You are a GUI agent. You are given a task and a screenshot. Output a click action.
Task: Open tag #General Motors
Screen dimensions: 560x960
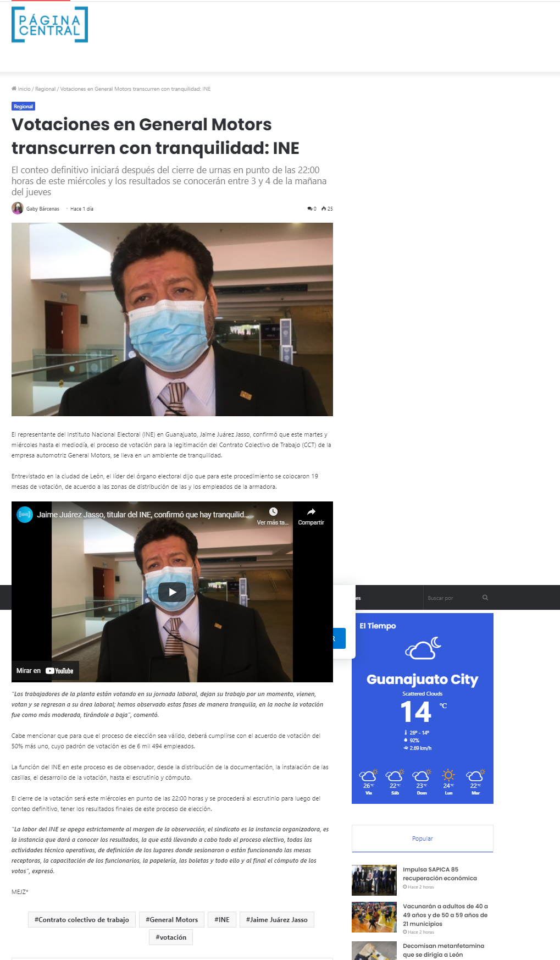[x=172, y=920]
